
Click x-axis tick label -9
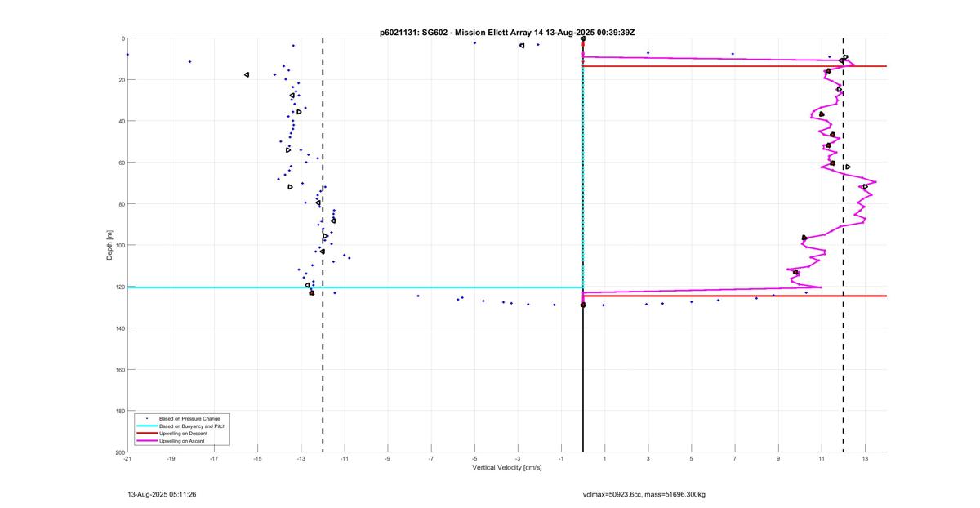point(388,459)
